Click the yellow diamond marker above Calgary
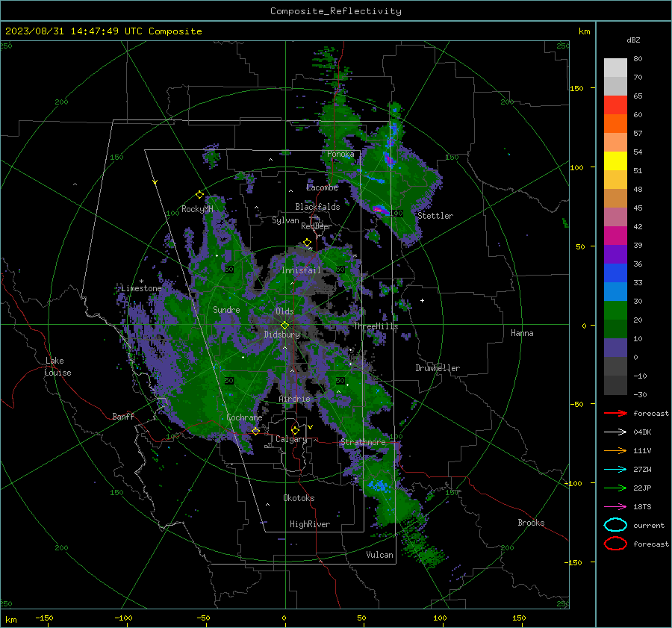This screenshot has height=628, width=672. tap(295, 430)
